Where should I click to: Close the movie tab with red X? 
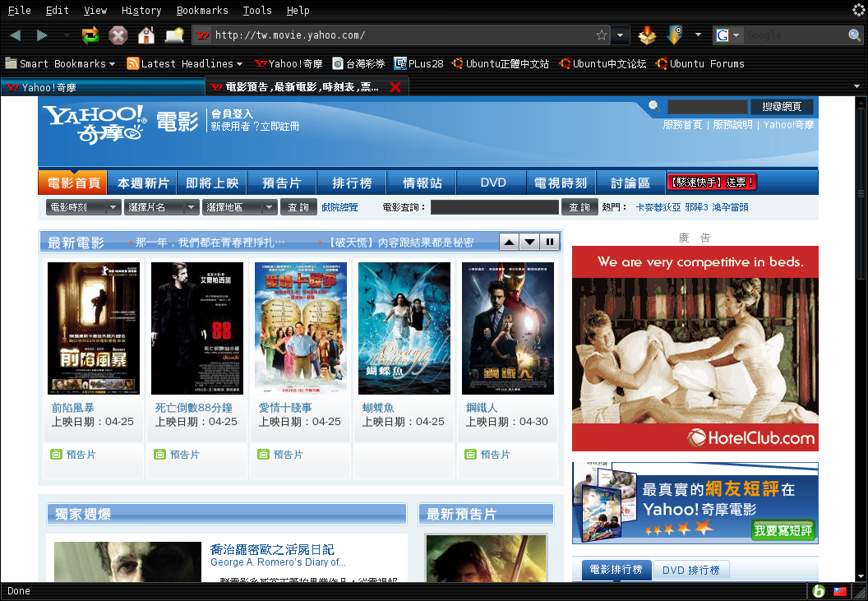(x=395, y=87)
